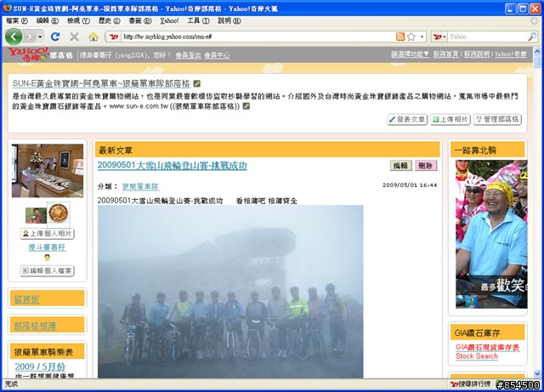The image size is (544, 392).
Task: Open the blogger nickname link under photos
Action: pos(47,247)
